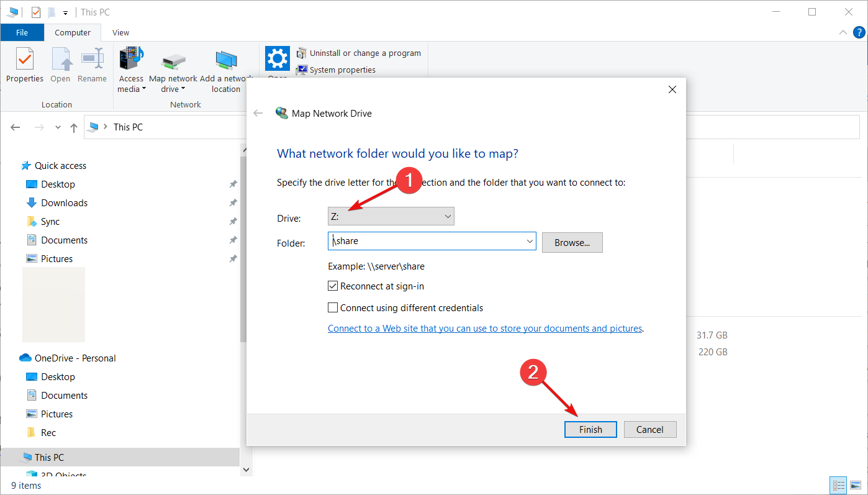Click the navigation pane scroll-down arrow
This screenshot has height=495, width=868.
(x=245, y=470)
